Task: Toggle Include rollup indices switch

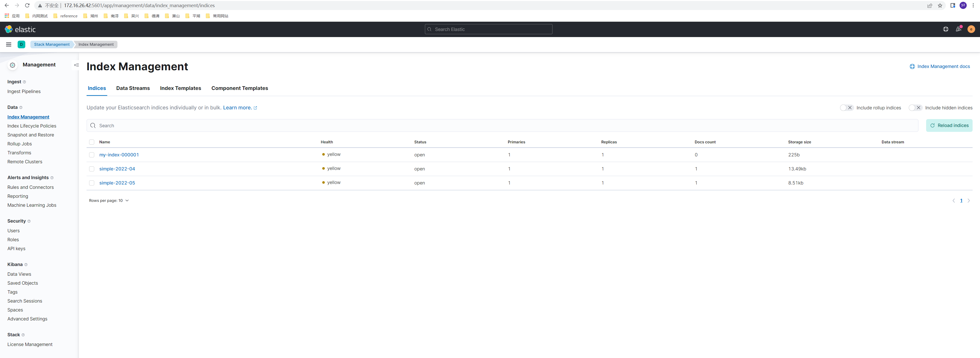Action: pos(846,108)
